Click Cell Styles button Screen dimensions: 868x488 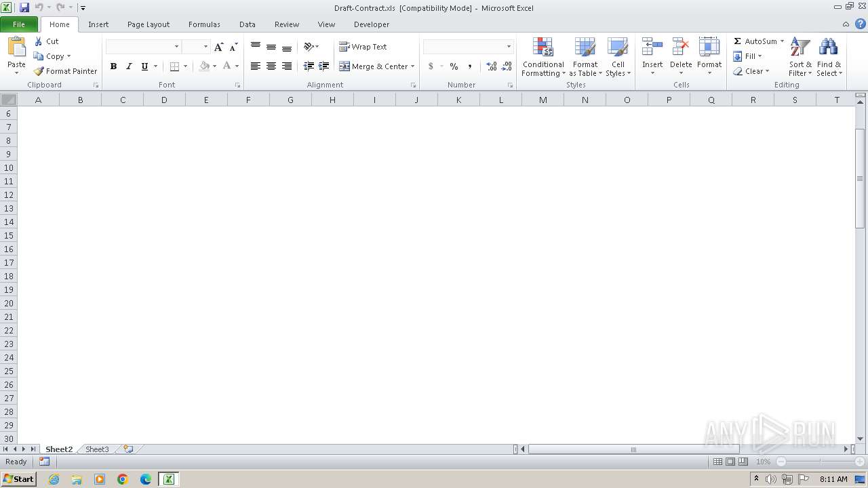618,58
